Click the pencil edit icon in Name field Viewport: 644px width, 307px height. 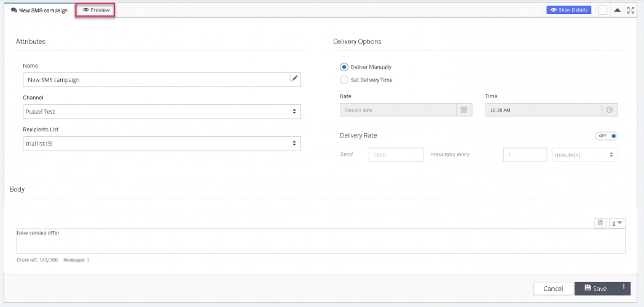(294, 79)
